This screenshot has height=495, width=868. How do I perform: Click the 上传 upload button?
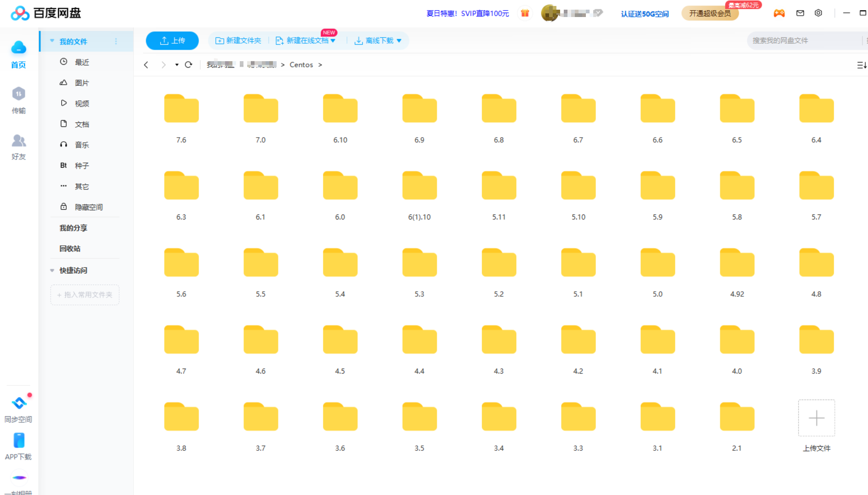click(172, 40)
